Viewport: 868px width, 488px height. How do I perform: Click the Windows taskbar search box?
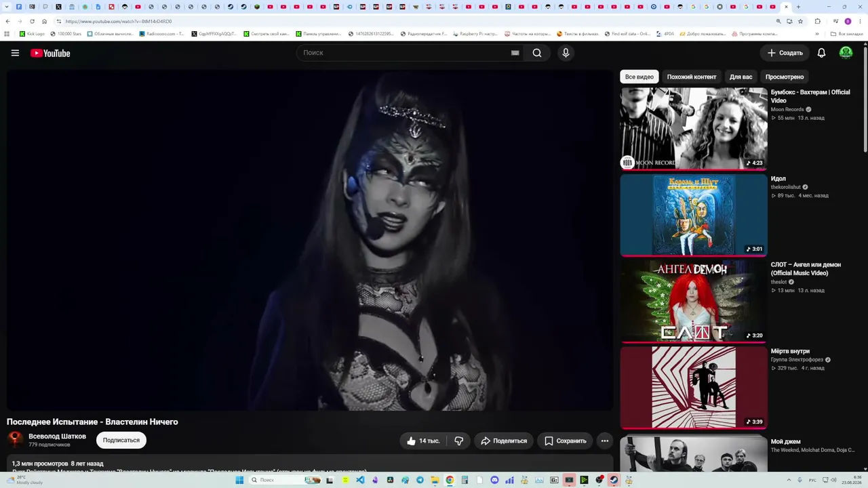point(285,480)
